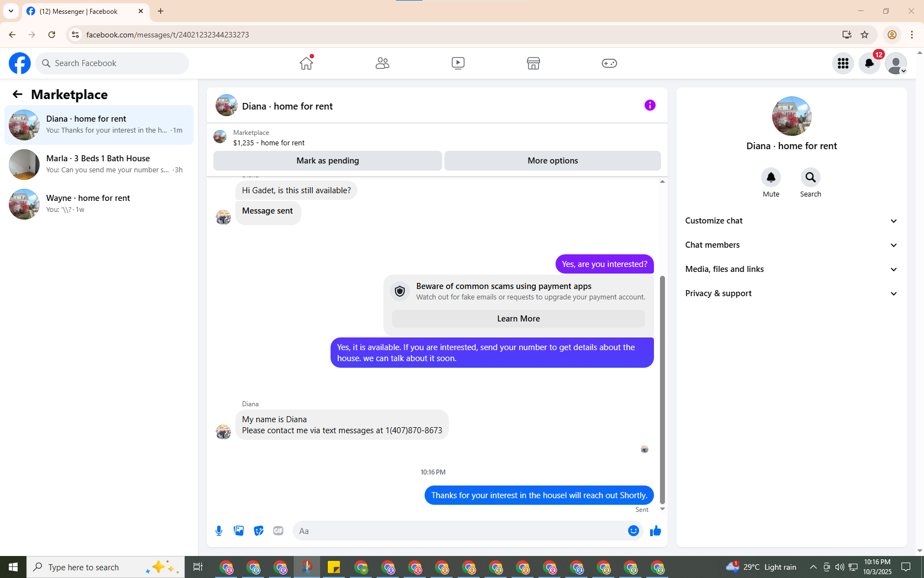Send a voice clip with microphone icon
The image size is (924, 578).
pos(219,531)
